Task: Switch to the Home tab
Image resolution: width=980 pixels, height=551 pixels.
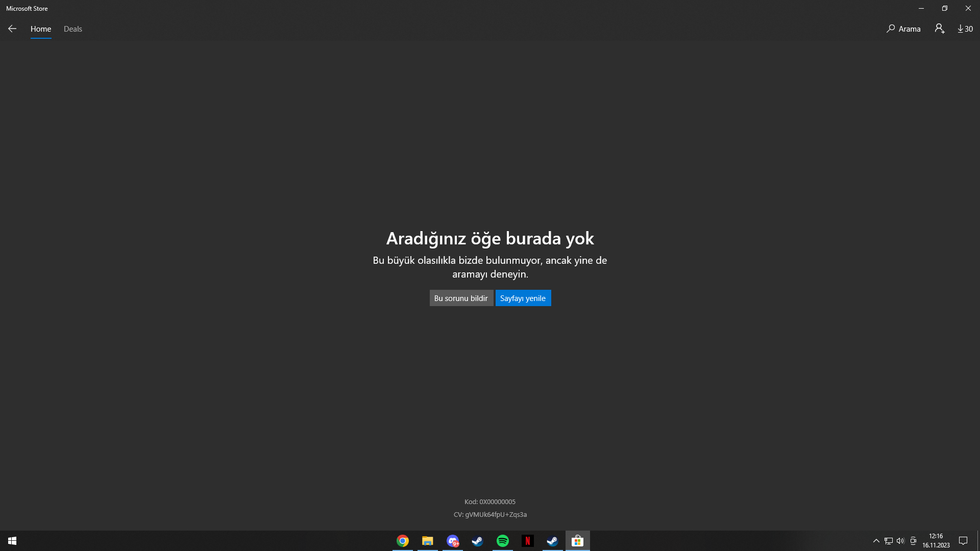Action: pyautogui.click(x=41, y=29)
